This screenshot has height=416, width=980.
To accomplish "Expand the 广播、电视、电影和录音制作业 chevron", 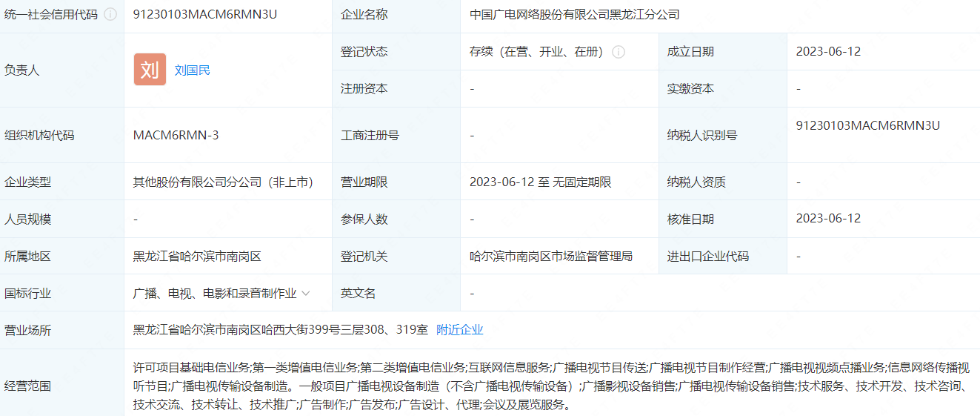I will [306, 294].
